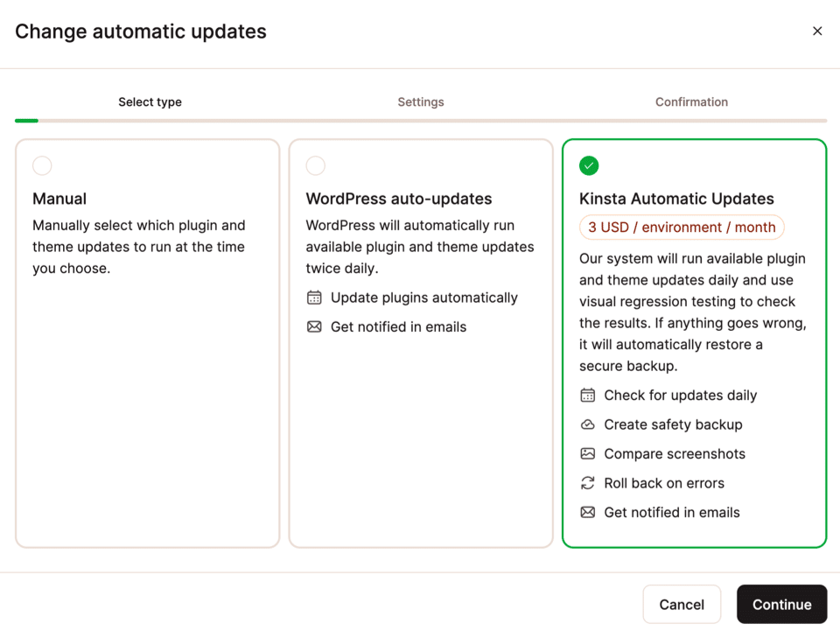Click the calendar icon beside Update plugins automatically
840x631 pixels.
click(x=314, y=298)
